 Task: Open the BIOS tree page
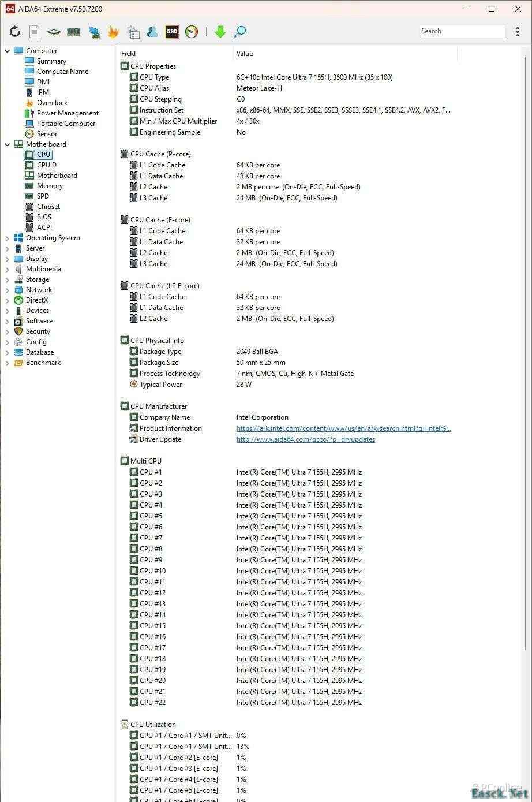44,217
